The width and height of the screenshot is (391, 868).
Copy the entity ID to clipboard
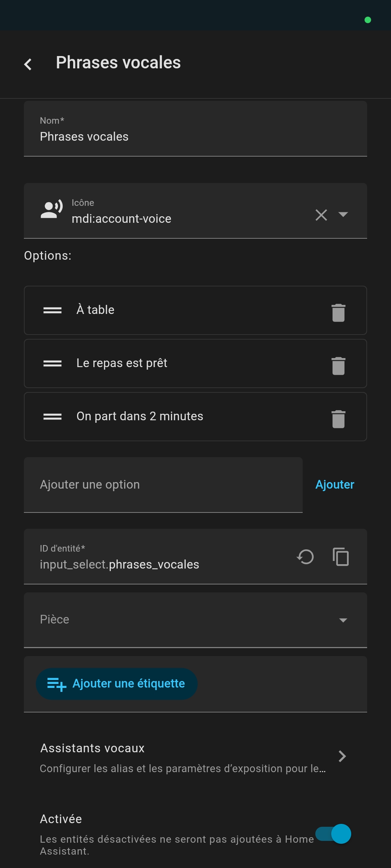pos(341,557)
